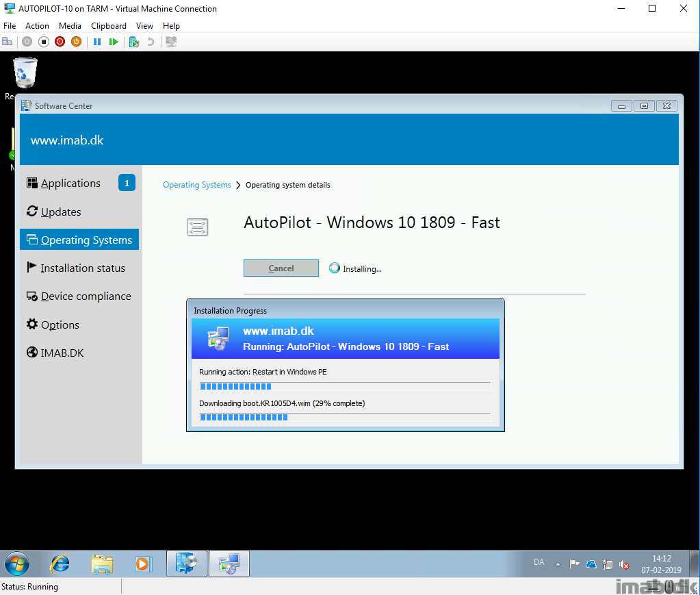The height and width of the screenshot is (595, 700).
Task: Open the Media menu
Action: click(70, 26)
